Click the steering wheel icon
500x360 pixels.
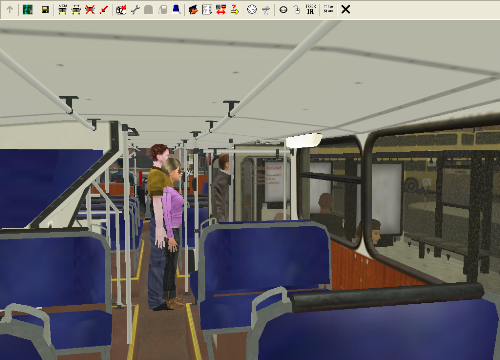click(x=283, y=10)
